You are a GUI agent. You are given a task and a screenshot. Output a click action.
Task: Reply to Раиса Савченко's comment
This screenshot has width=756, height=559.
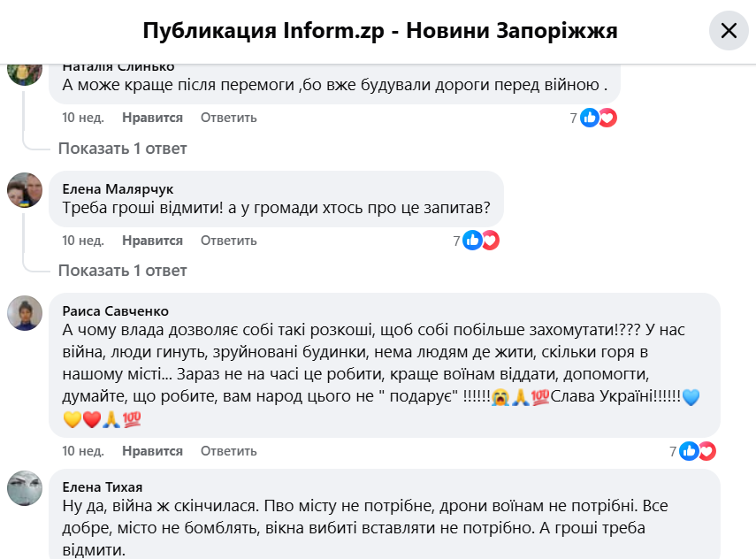[x=228, y=451]
